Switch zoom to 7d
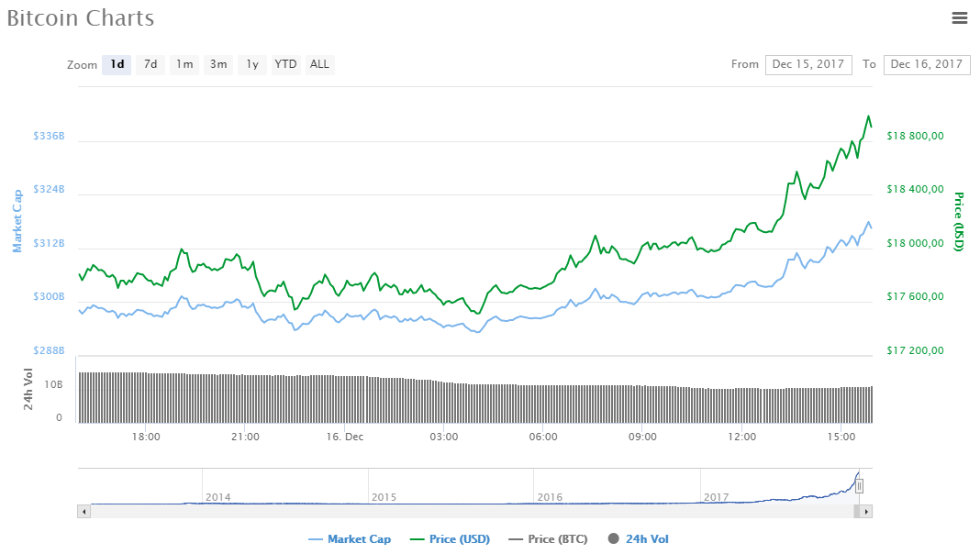 tap(150, 64)
